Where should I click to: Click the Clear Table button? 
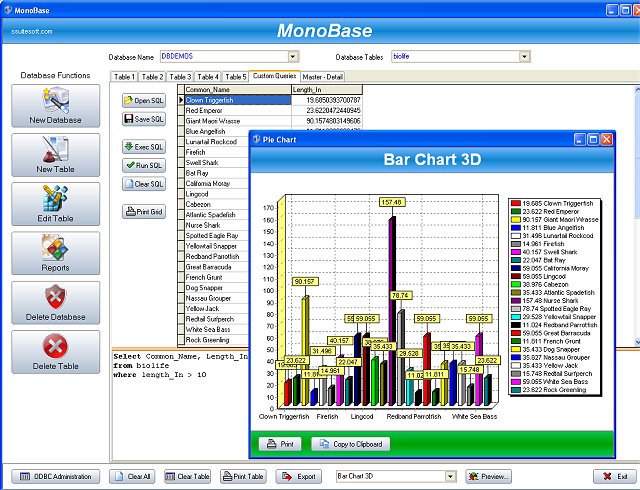point(187,476)
